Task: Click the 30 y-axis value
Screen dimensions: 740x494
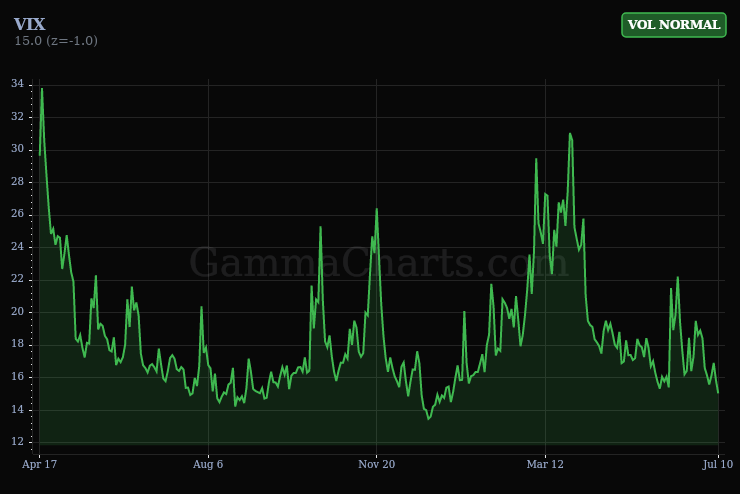Action: (x=17, y=149)
